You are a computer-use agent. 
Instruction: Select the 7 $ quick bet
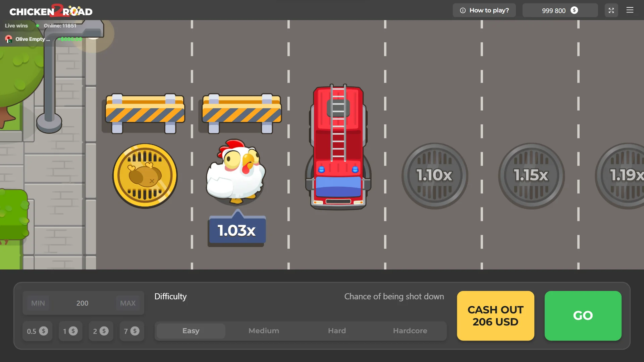tap(131, 331)
